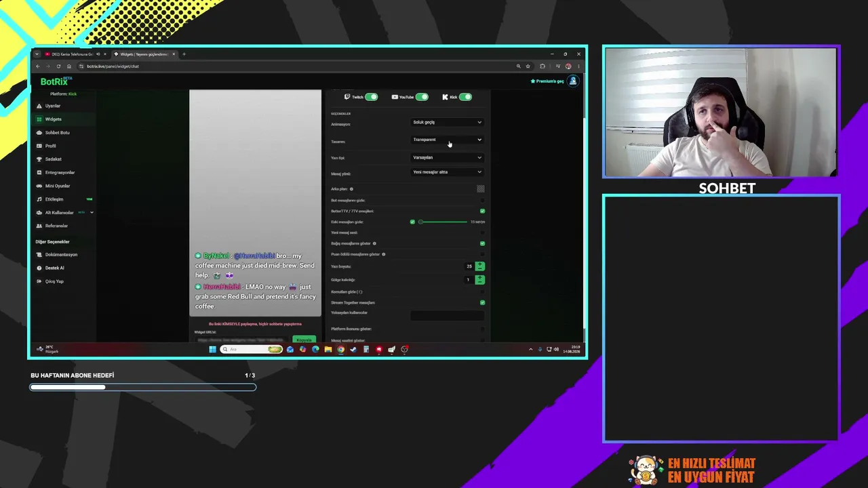Open the Mini Oyunlar gamepad icon
Viewport: 868px width, 488px height.
39,186
